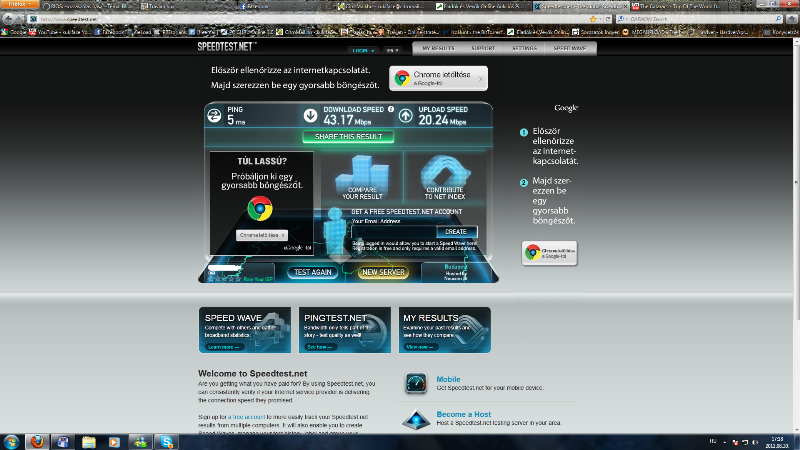
Task: Click the search magnifier icon in search box
Action: pyautogui.click(x=778, y=19)
